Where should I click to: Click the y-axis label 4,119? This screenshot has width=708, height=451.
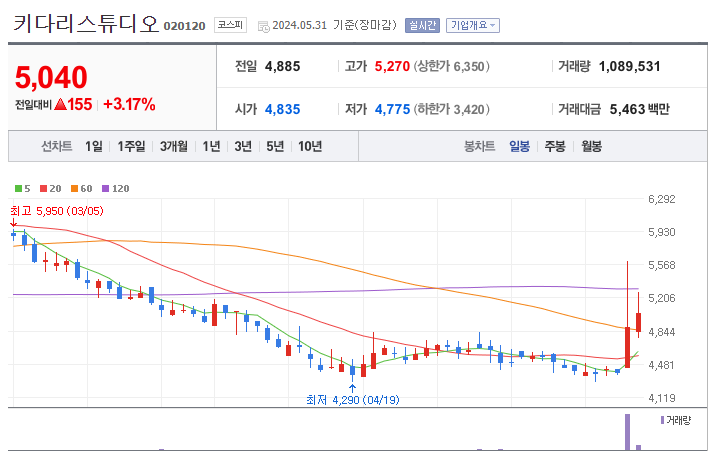point(662,398)
